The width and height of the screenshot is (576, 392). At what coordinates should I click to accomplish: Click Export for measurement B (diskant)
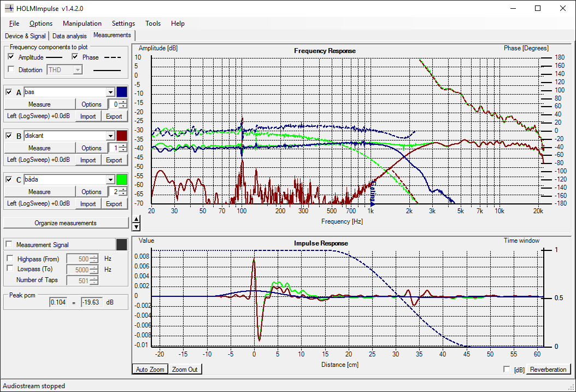coord(114,160)
